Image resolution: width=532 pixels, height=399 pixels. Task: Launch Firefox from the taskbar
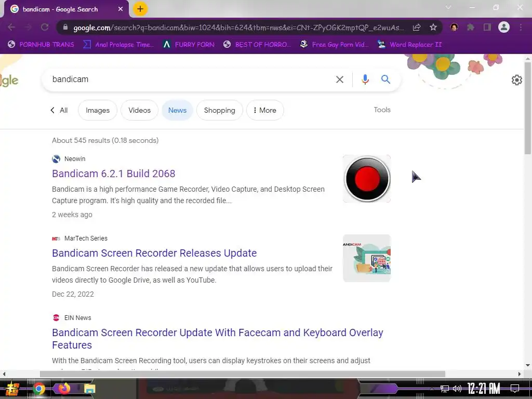(64, 388)
